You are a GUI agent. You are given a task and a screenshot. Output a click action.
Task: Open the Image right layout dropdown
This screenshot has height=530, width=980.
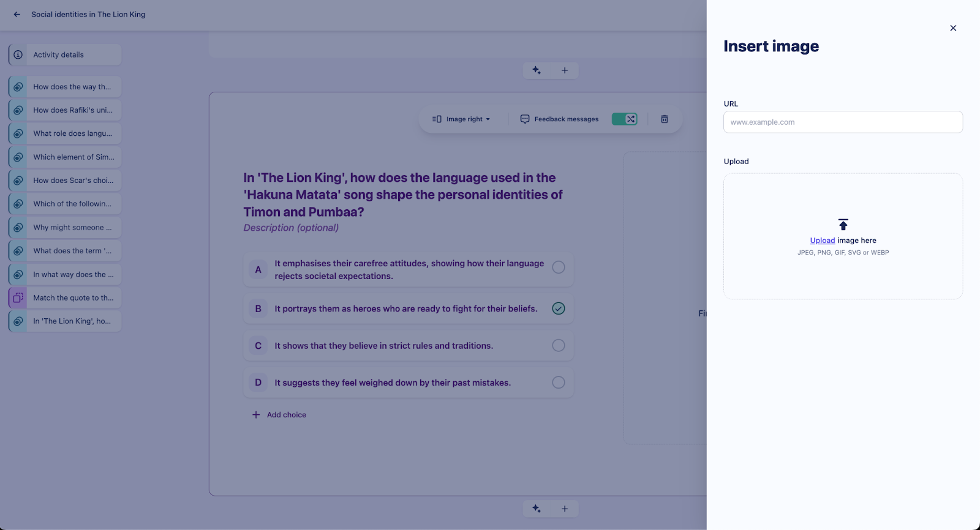click(x=461, y=119)
